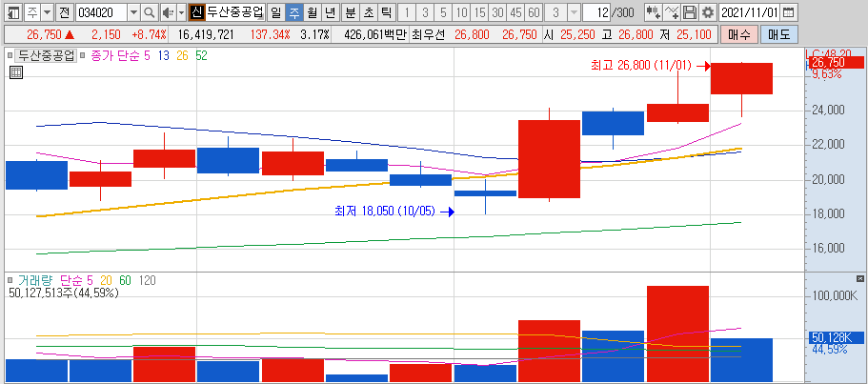
Task: Click the 전 button beside stock code
Action: (x=64, y=11)
